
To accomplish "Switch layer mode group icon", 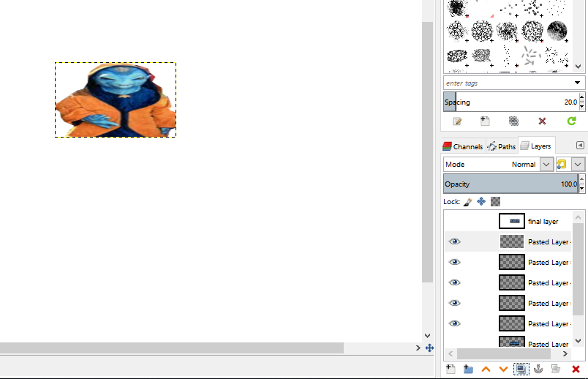I will [x=562, y=165].
